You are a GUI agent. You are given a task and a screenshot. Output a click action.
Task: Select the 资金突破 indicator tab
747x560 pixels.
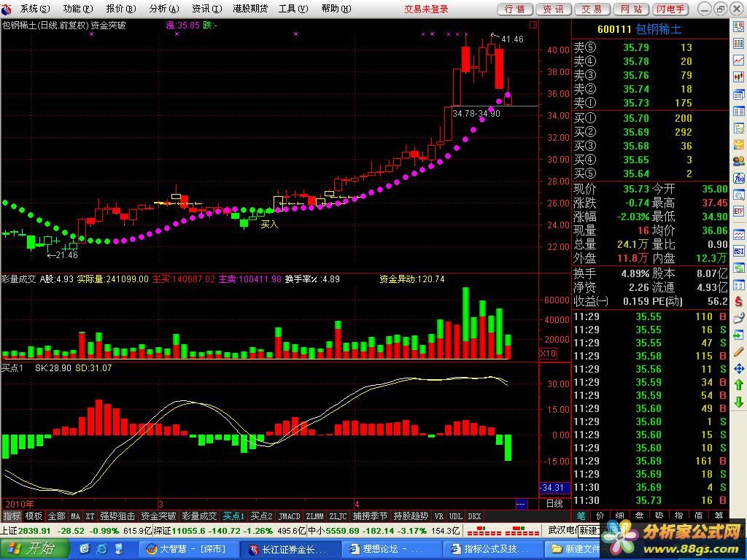tap(158, 516)
